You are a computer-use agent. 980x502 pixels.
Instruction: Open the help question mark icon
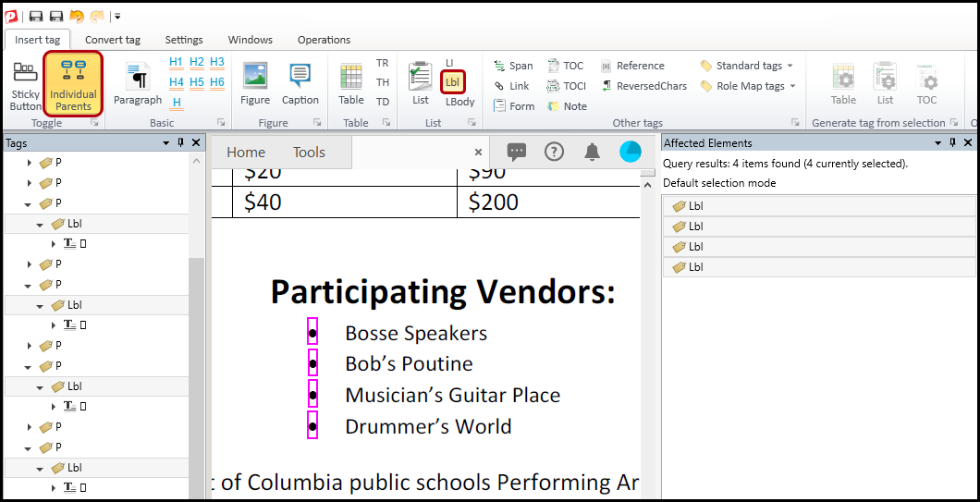click(x=554, y=152)
